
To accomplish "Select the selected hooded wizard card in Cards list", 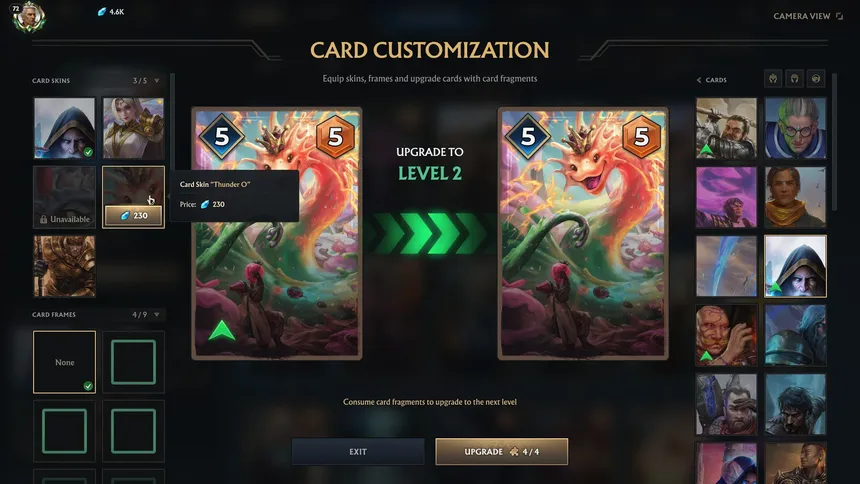I will tap(795, 266).
